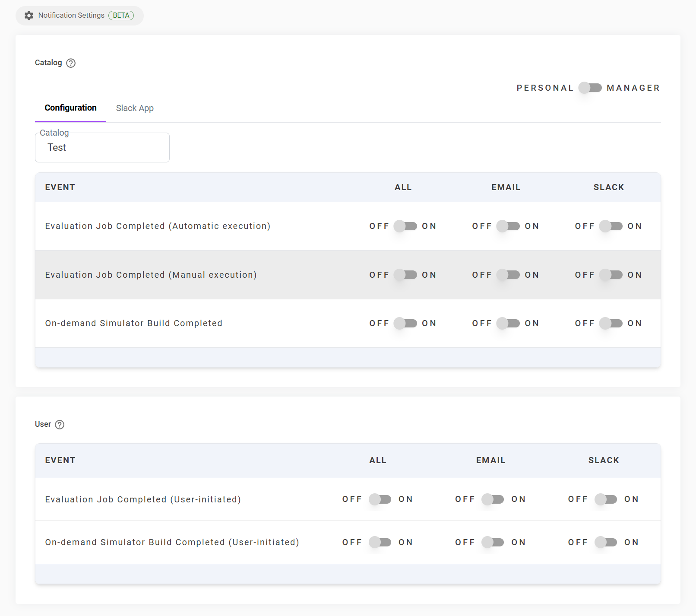Open the User section help icon

coord(60,425)
